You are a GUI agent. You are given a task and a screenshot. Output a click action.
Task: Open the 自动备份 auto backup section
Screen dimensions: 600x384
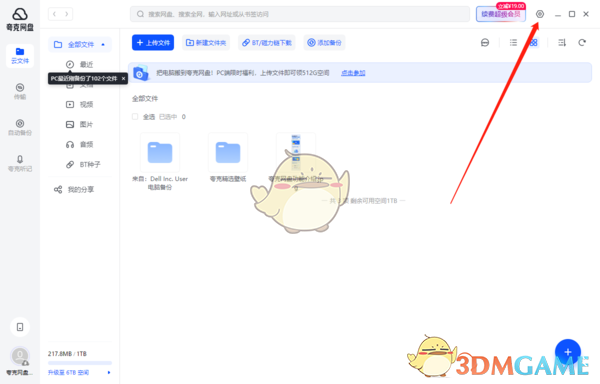(x=20, y=127)
